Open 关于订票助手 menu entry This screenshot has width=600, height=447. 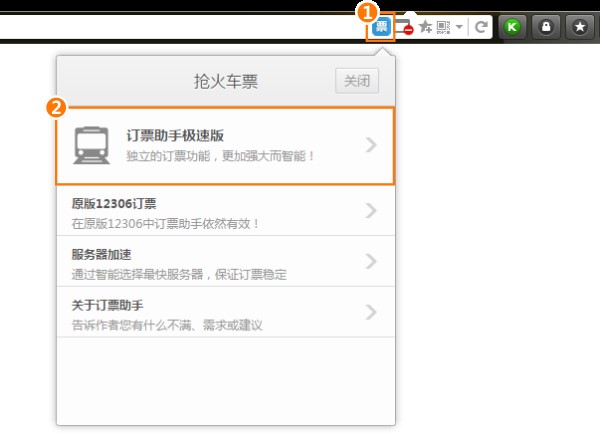click(225, 312)
